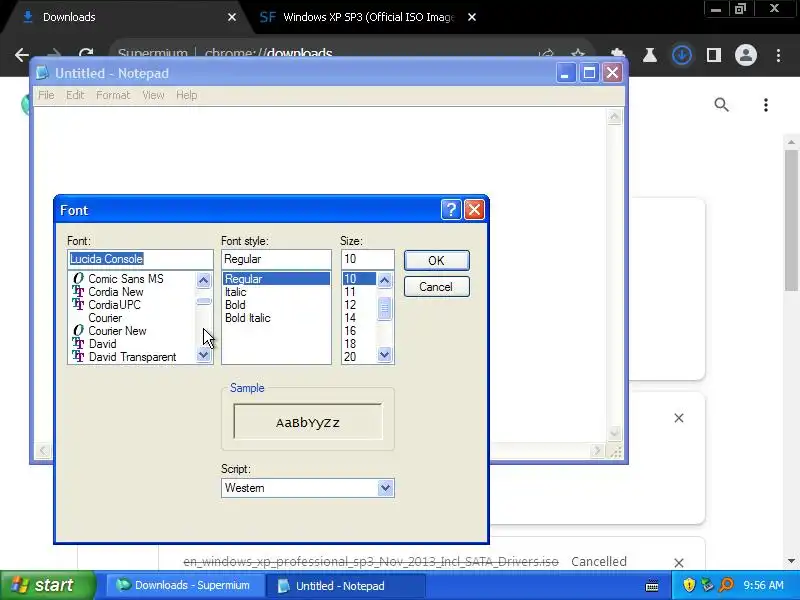
Task: Click the TrueType icon beside CordiaUPC
Action: pos(78,305)
